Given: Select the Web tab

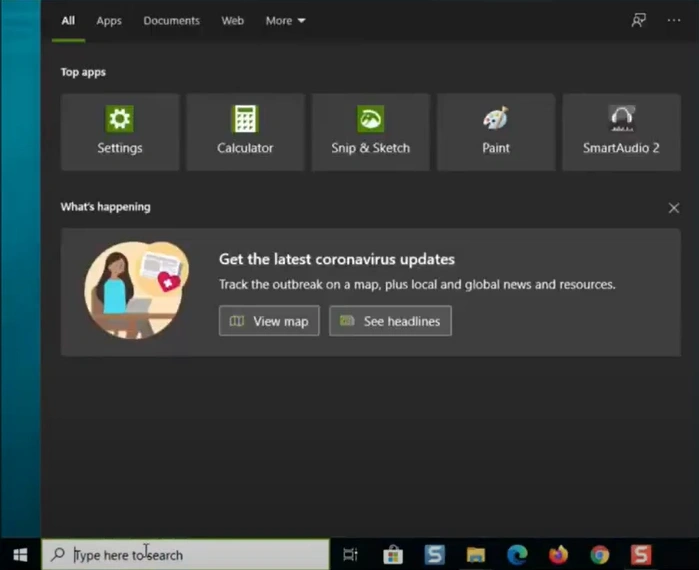Looking at the screenshot, I should 232,21.
